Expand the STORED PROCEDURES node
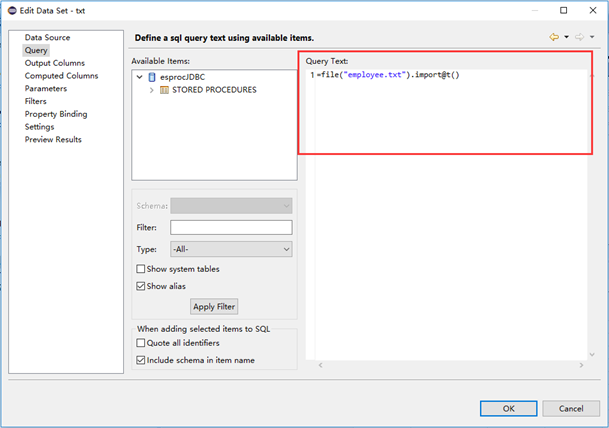The image size is (609, 428). point(151,90)
